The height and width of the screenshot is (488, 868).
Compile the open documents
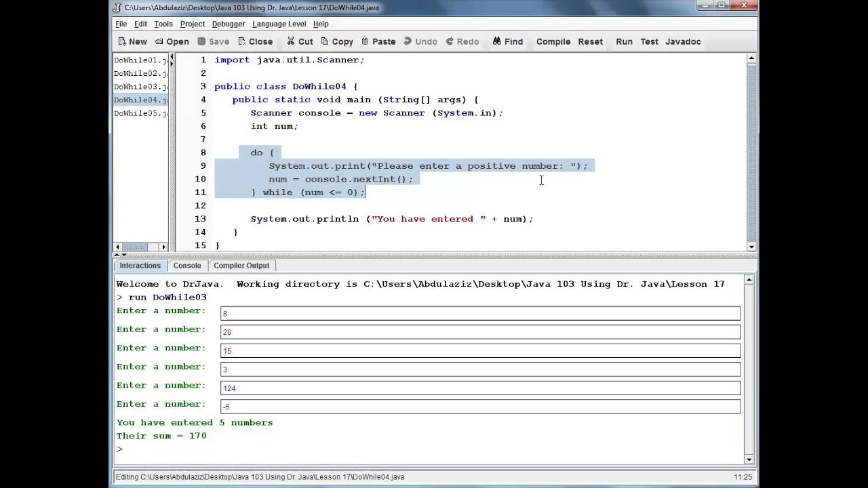click(553, 41)
